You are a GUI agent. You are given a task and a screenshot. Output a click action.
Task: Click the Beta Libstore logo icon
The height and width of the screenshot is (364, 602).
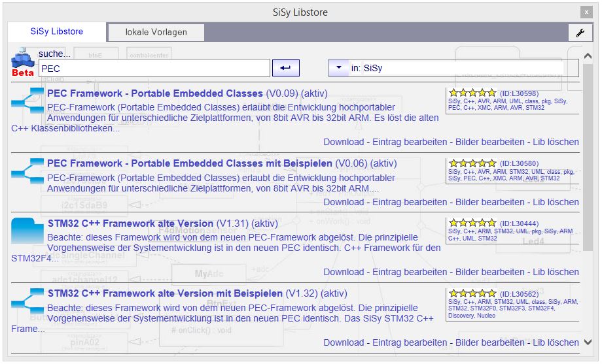[x=23, y=62]
